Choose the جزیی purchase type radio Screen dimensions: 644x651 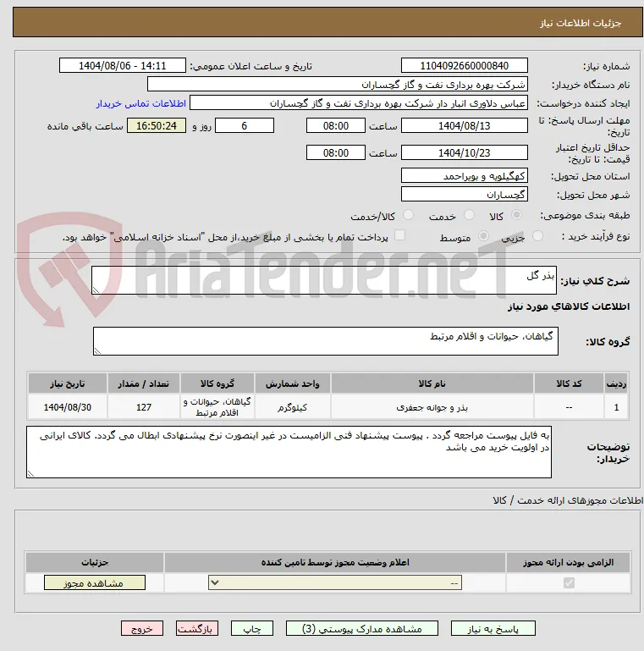[537, 236]
